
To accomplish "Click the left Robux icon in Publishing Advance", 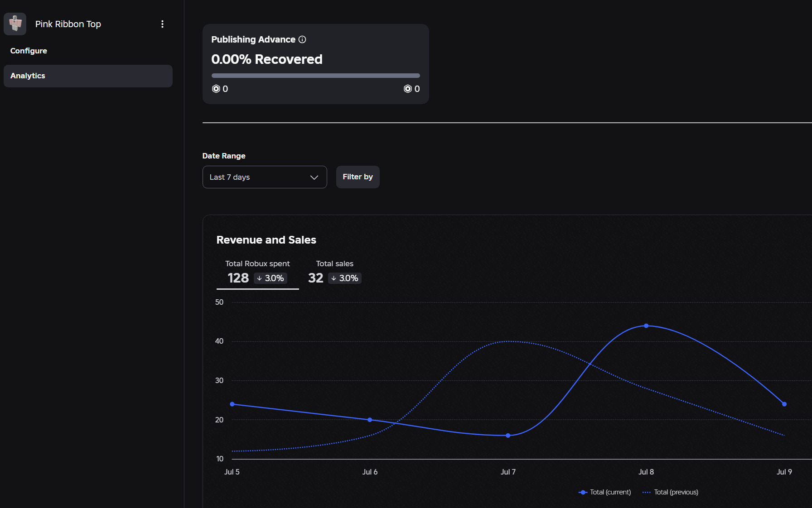I will point(216,89).
